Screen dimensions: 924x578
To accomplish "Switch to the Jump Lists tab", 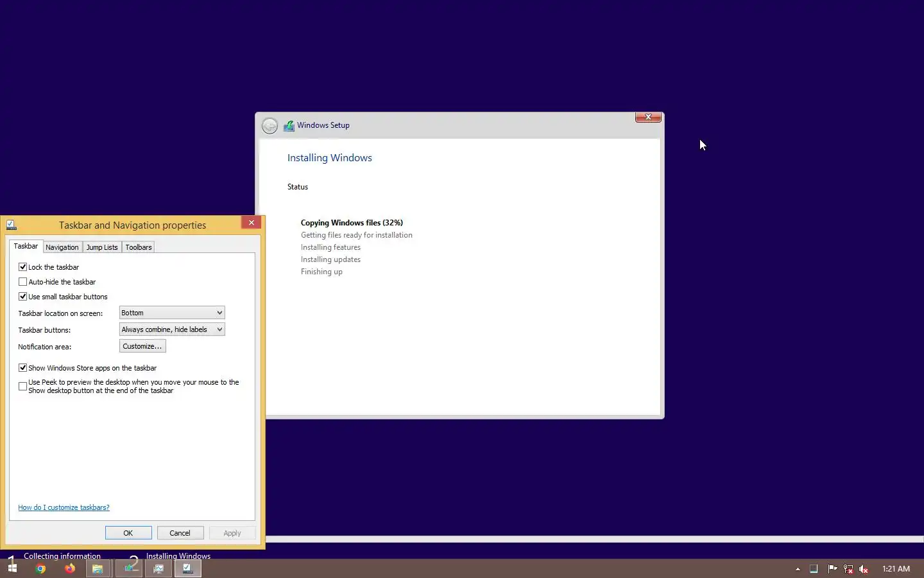I will [102, 247].
